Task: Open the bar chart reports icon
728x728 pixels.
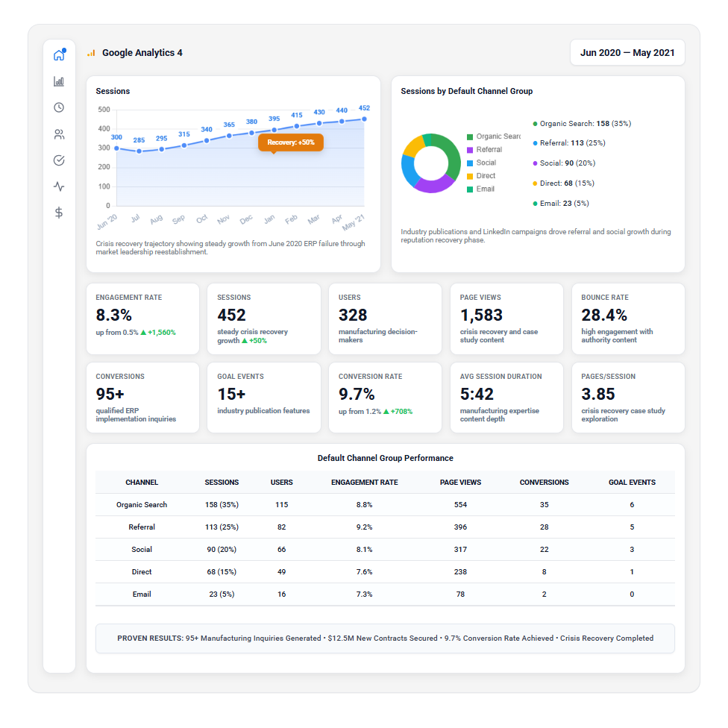Action: point(59,81)
